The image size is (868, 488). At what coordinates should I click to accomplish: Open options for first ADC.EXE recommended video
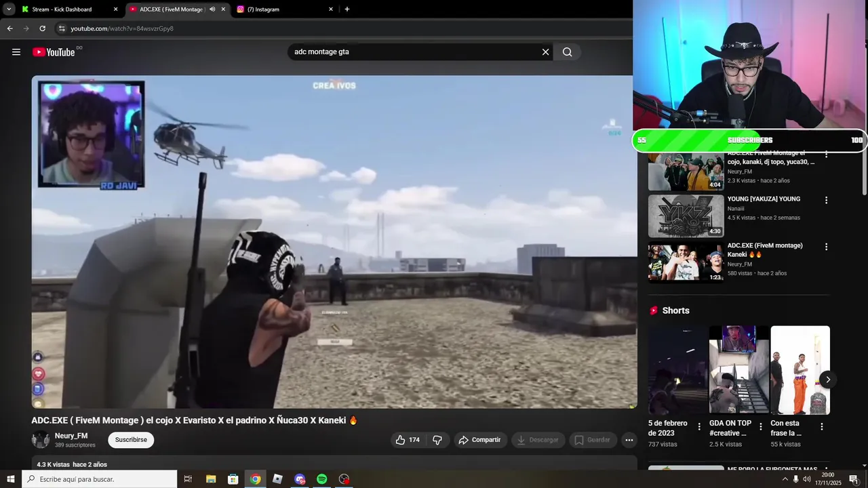click(x=826, y=155)
